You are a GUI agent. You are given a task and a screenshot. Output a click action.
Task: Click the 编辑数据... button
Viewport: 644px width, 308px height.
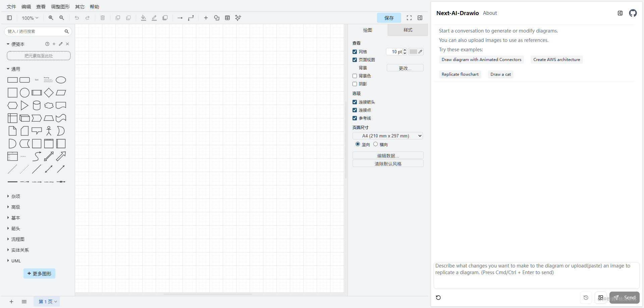(x=388, y=156)
